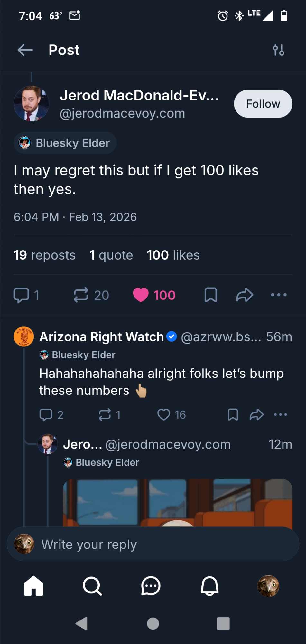The image size is (306, 644).
Task: Tap the back arrow in Post header
Action: click(x=25, y=50)
